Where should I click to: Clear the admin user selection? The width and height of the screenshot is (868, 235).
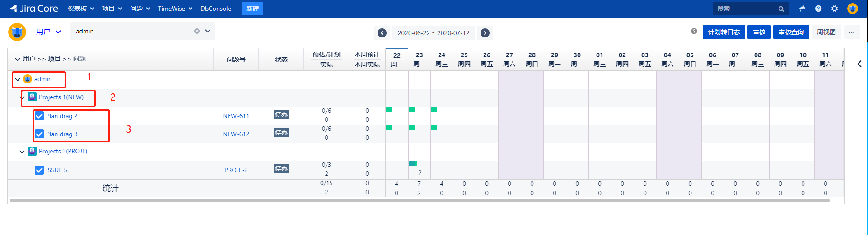click(197, 31)
